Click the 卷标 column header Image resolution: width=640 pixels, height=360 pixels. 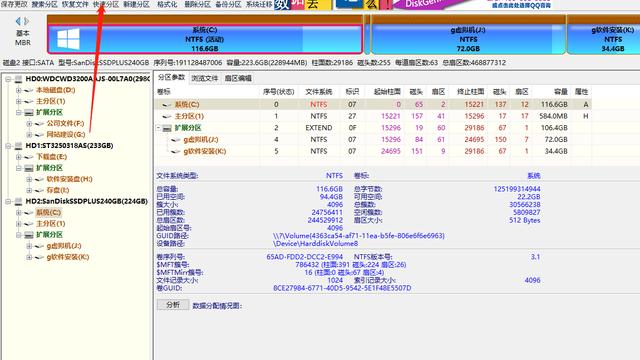point(206,92)
